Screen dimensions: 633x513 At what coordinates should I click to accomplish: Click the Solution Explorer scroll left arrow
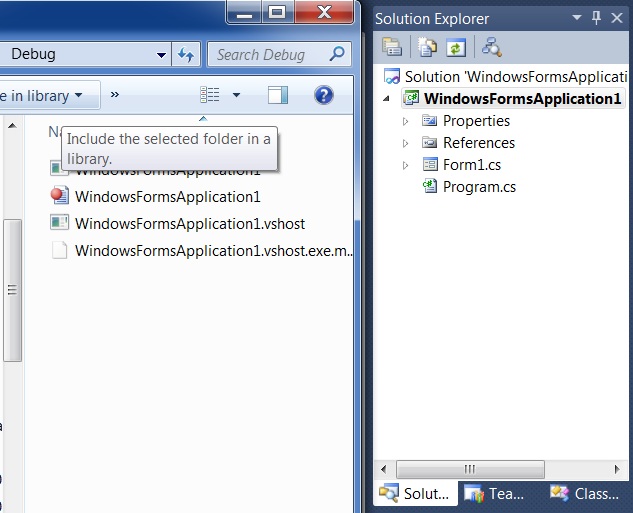384,469
